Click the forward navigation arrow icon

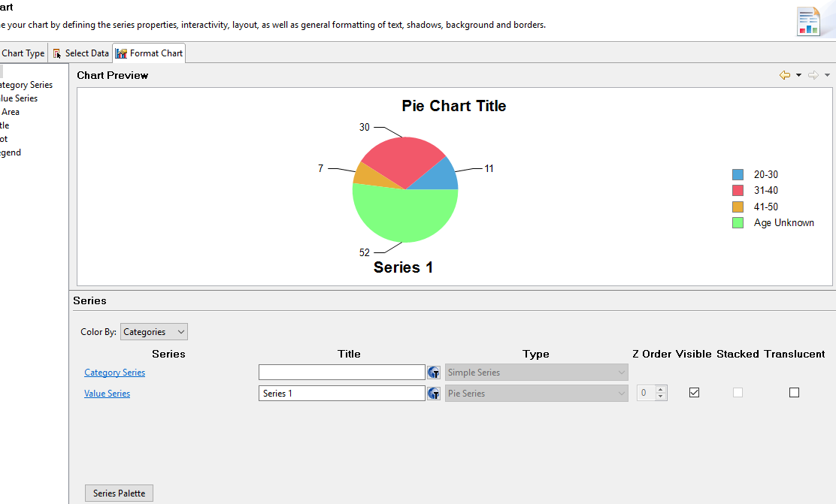813,75
